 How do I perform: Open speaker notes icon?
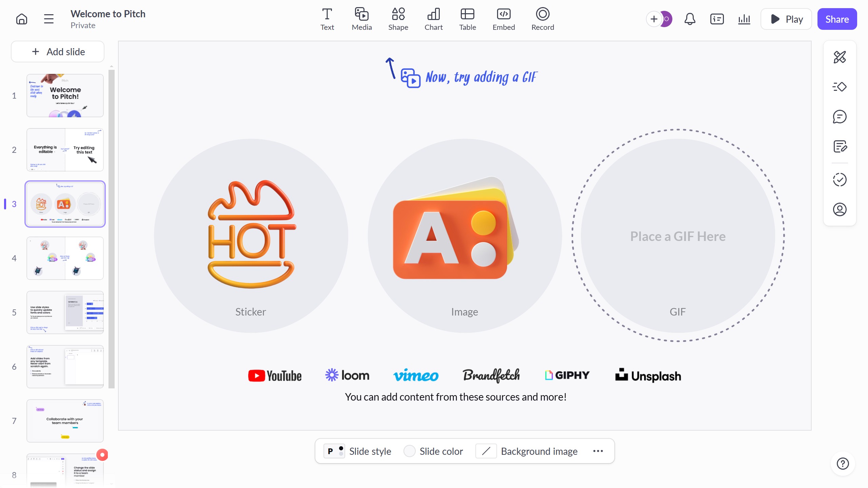(717, 19)
